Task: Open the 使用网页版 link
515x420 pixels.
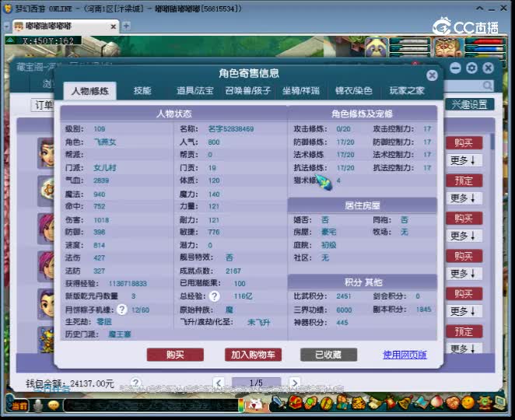Action: (405, 355)
